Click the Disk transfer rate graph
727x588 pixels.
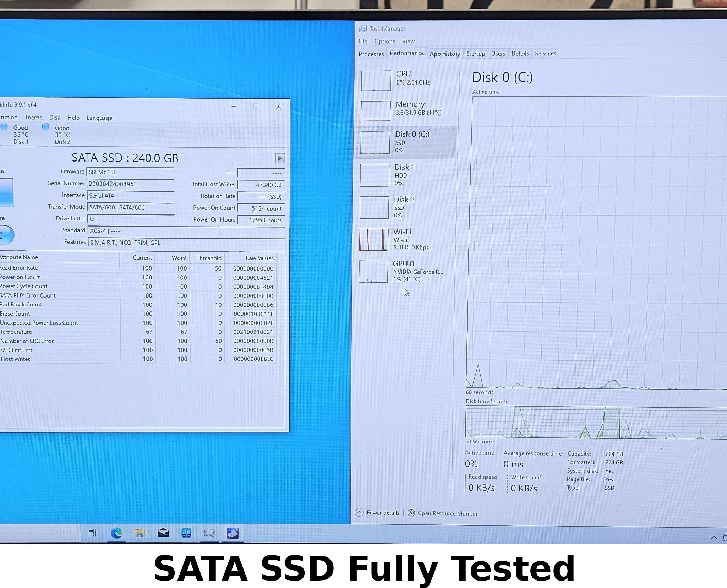point(596,423)
